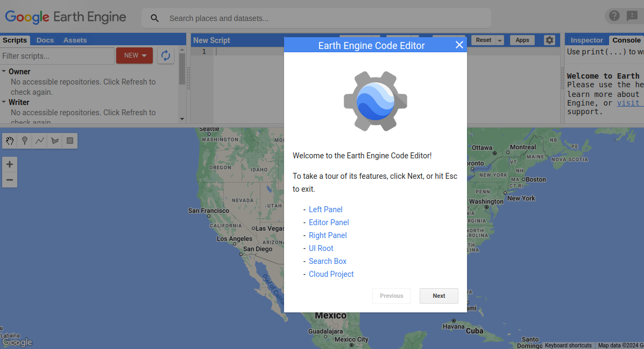Open the Reset button dropdown arrow
Viewport: 644px width, 349px height.
click(500, 40)
